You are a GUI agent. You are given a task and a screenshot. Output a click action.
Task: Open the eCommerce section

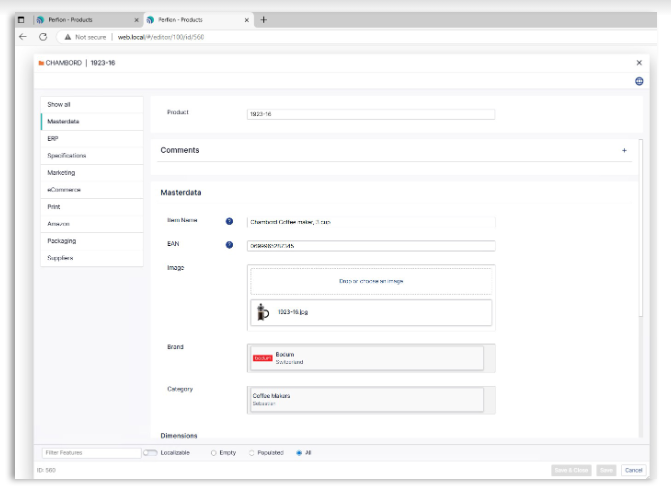(x=92, y=190)
